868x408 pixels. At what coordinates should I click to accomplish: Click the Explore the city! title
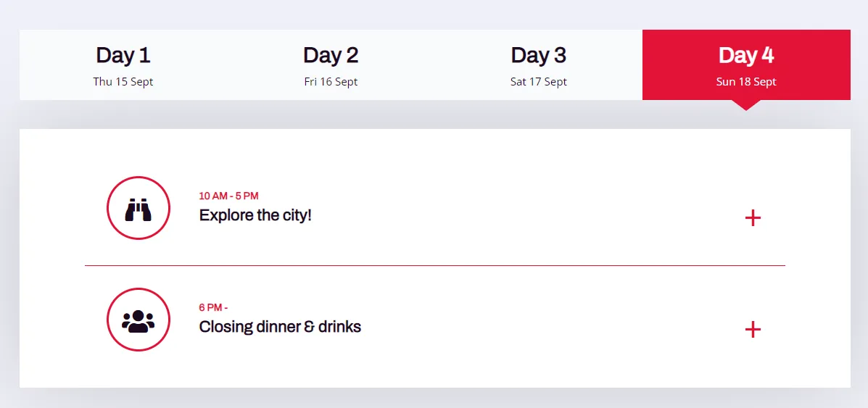[x=255, y=215]
